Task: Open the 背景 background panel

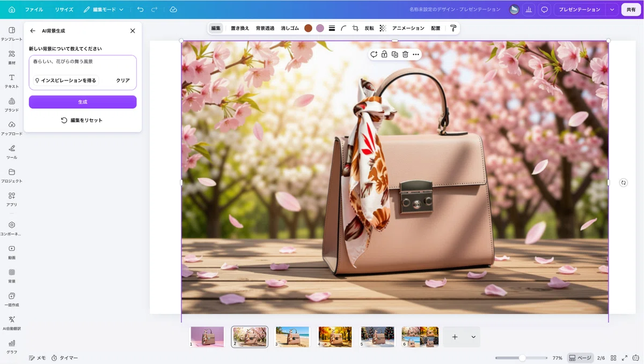Action: pyautogui.click(x=12, y=276)
